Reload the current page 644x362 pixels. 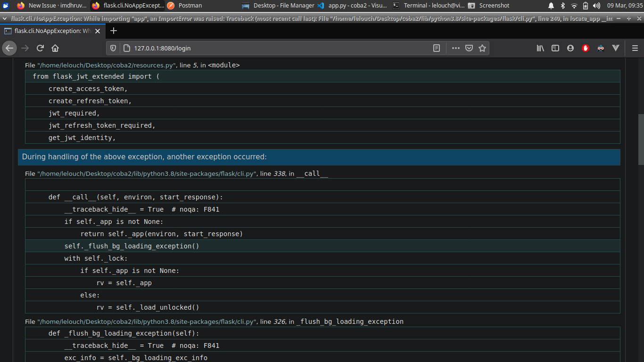pyautogui.click(x=40, y=48)
